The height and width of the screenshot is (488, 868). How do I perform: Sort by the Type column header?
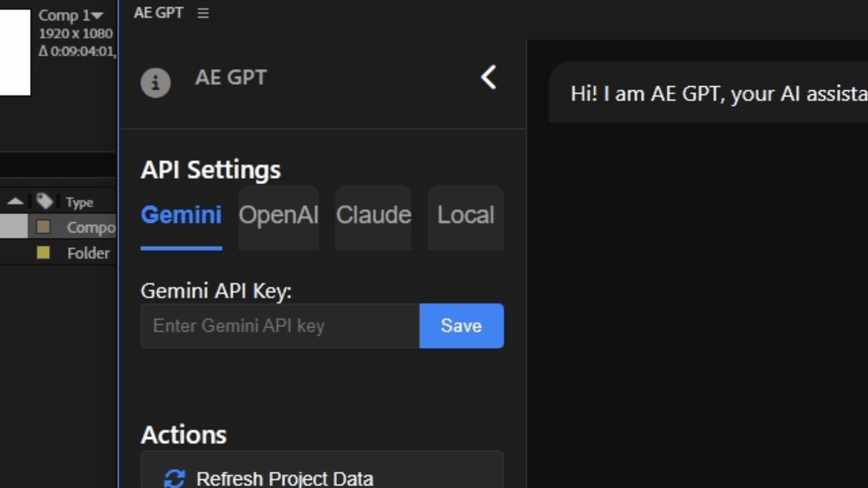[79, 202]
